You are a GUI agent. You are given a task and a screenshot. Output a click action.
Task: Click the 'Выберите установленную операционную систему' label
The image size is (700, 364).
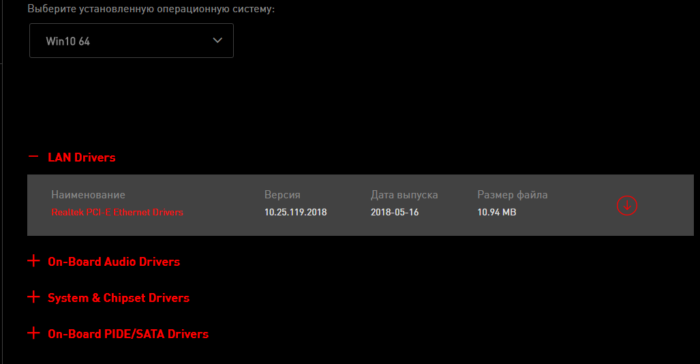coord(151,9)
